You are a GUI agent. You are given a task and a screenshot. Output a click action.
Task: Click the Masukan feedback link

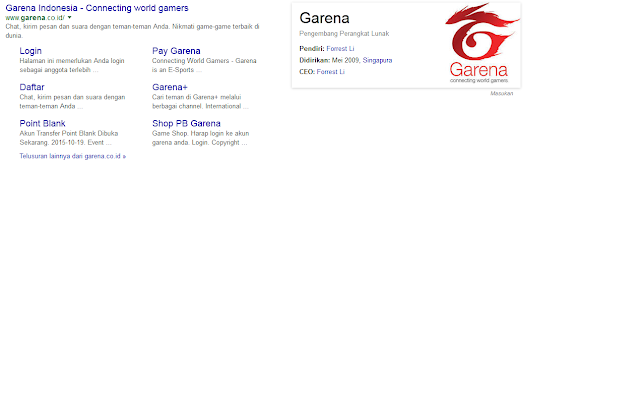point(502,93)
